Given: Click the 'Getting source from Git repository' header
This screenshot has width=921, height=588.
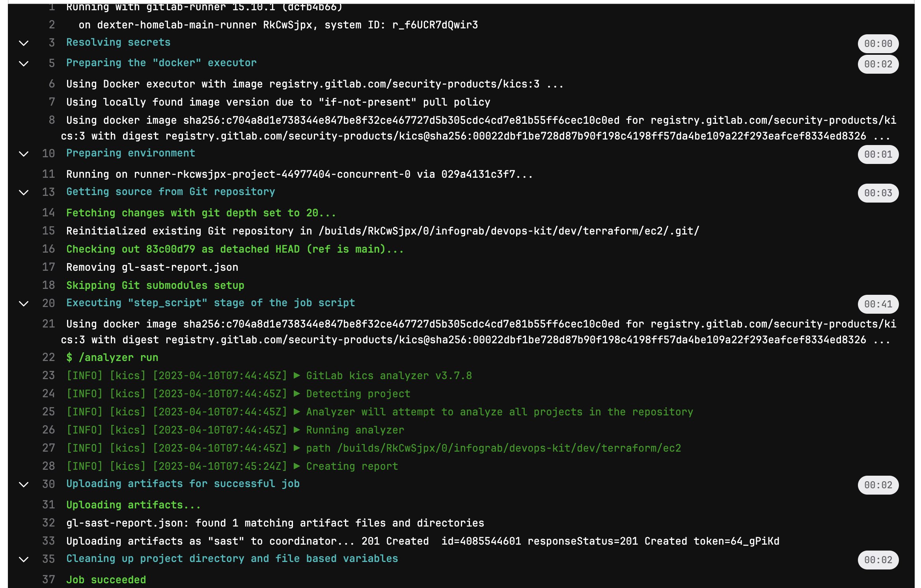Looking at the screenshot, I should coord(170,192).
